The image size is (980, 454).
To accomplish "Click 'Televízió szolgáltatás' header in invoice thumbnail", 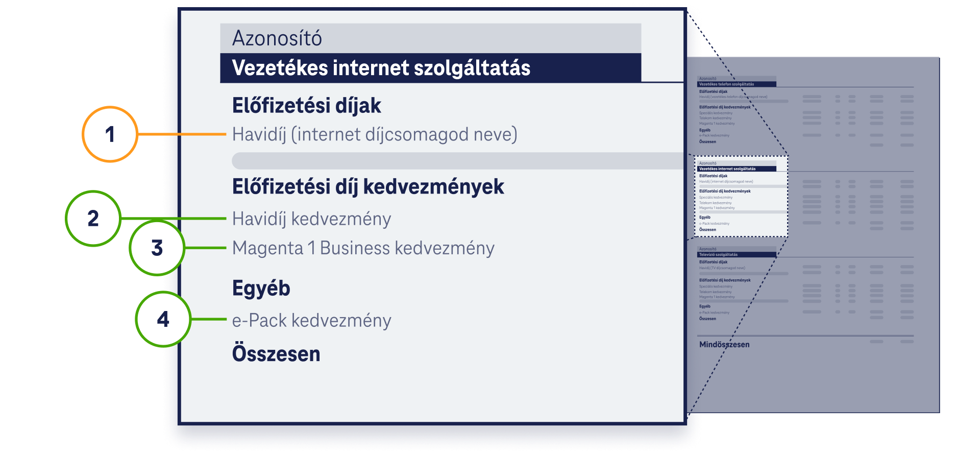I will click(x=718, y=254).
